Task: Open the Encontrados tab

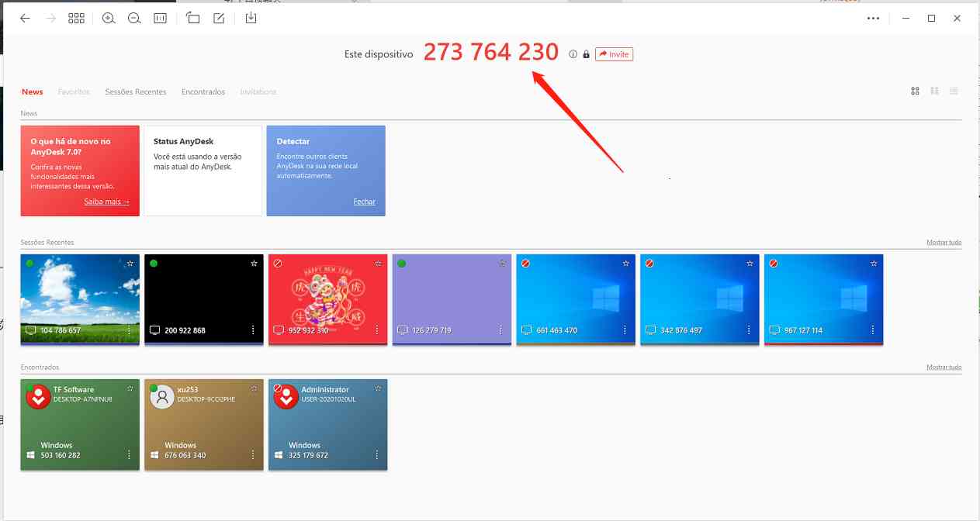Action: (203, 91)
